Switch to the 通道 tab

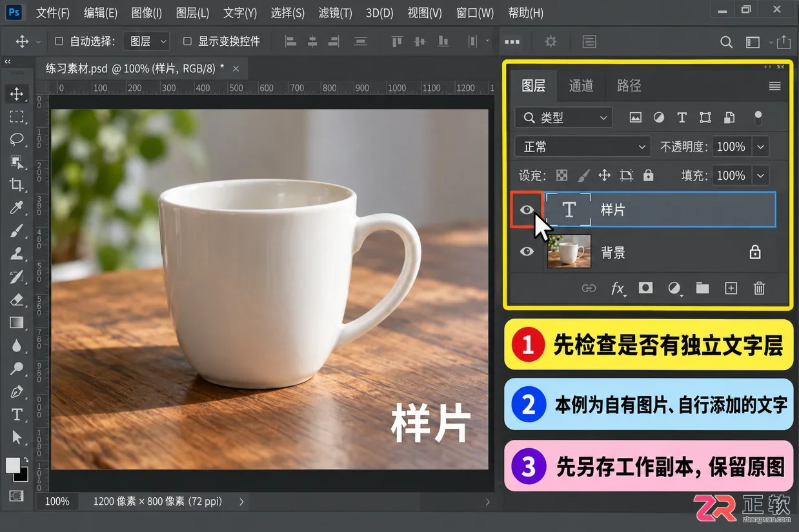pos(581,86)
